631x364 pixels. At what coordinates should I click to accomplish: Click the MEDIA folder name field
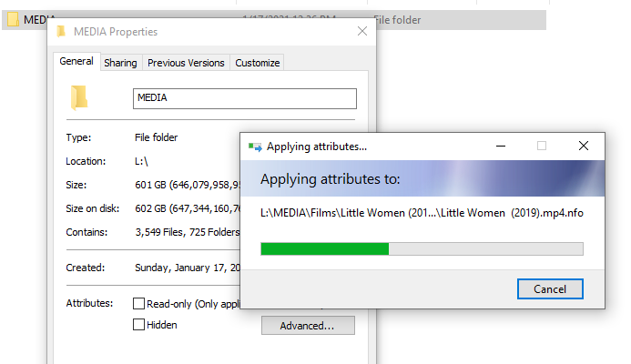[x=245, y=98]
